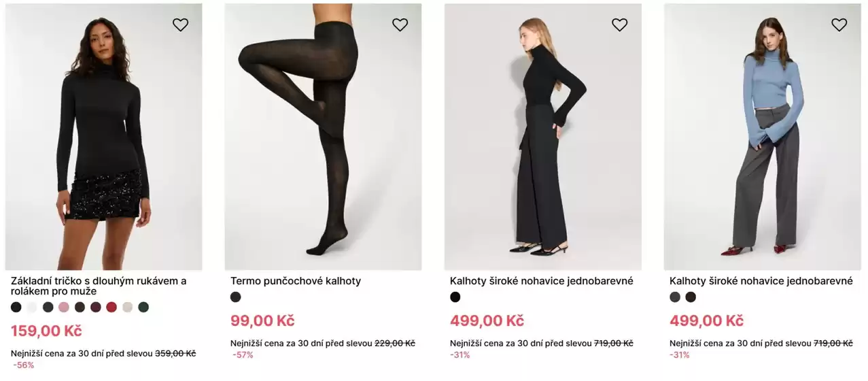This screenshot has height=381, width=868.
Task: Open photo of model in blue sweater
Action: 762,136
